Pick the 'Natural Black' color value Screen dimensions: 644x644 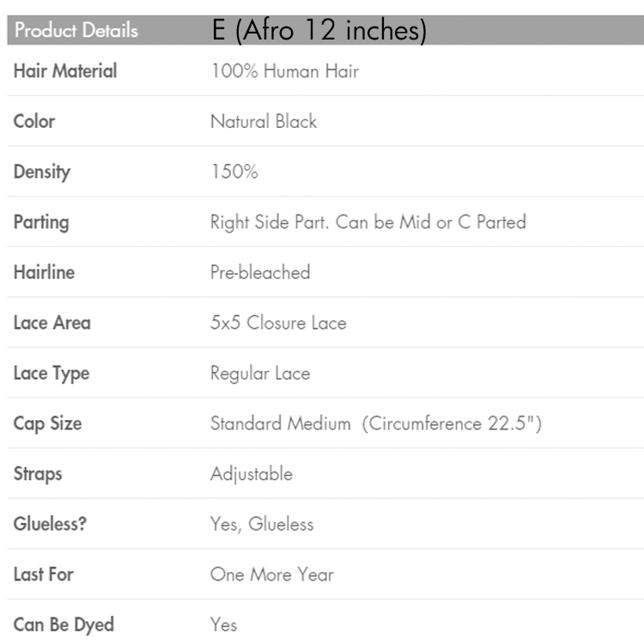(264, 121)
